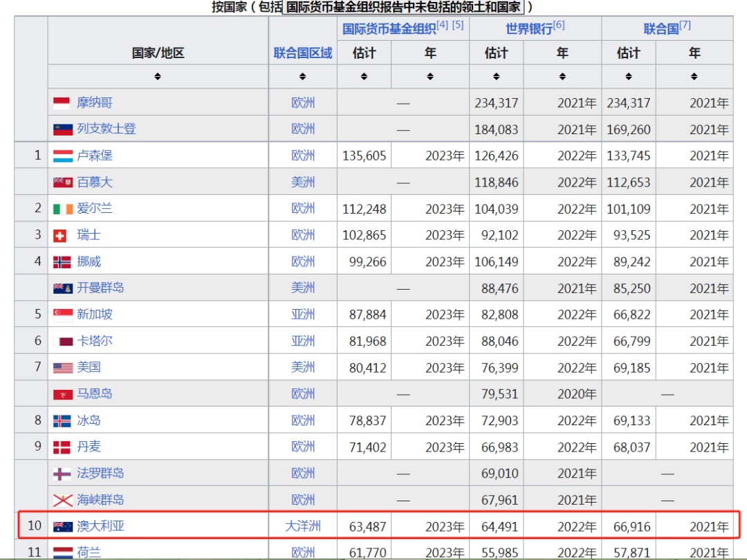Viewport: 747px width, 560px height.
Task: Open the 冰岛 country link
Action: point(89,420)
